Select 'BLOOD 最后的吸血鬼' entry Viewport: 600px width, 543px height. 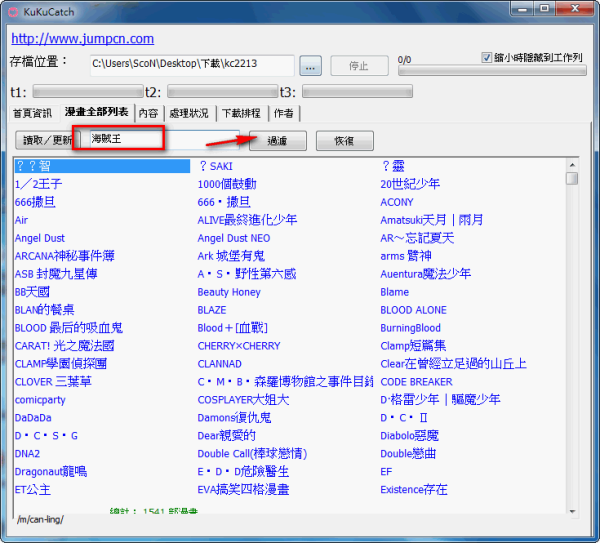click(68, 328)
